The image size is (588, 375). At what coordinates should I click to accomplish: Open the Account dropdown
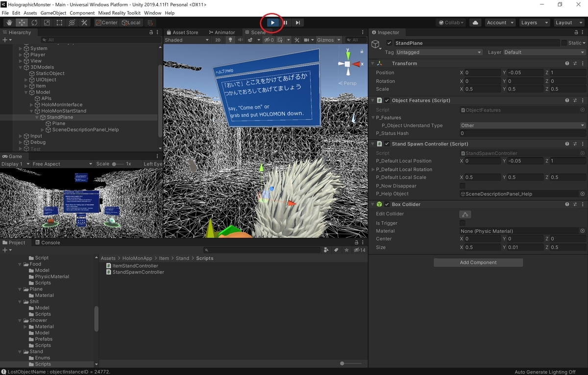coord(500,23)
